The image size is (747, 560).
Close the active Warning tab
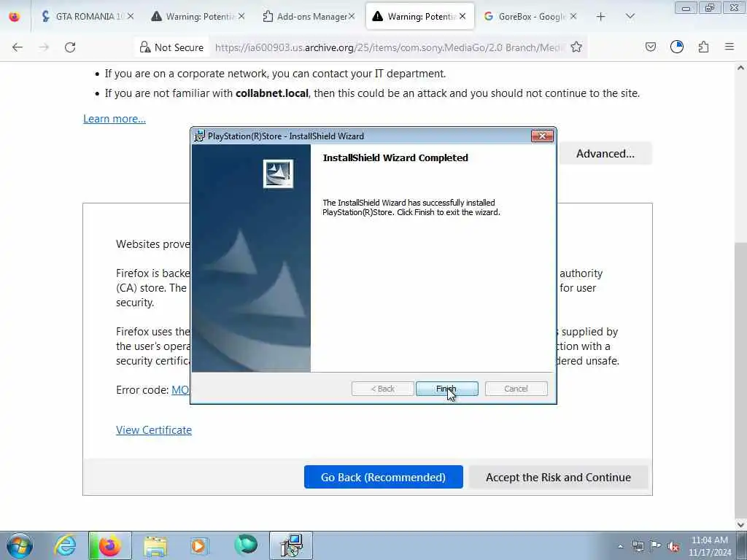tap(462, 17)
